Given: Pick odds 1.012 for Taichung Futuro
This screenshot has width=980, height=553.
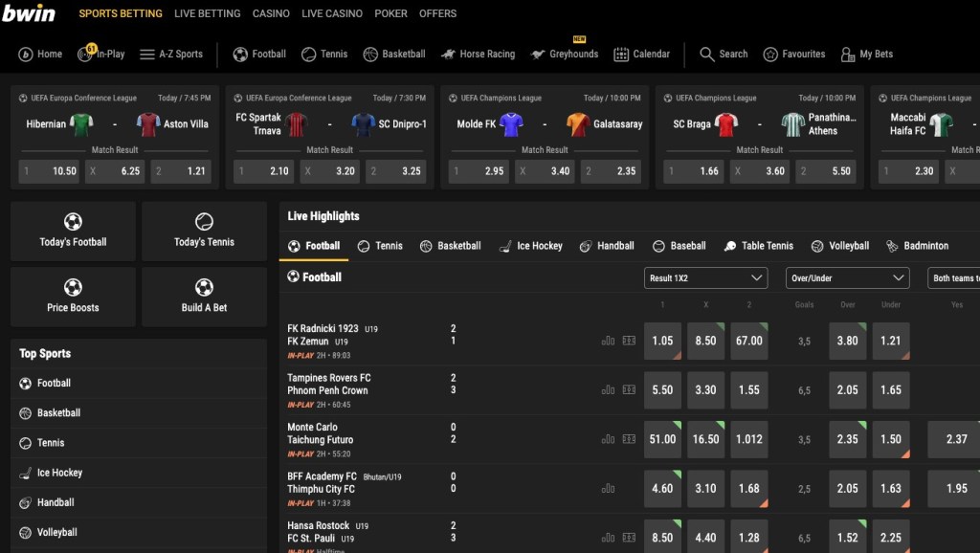Looking at the screenshot, I should 748,439.
